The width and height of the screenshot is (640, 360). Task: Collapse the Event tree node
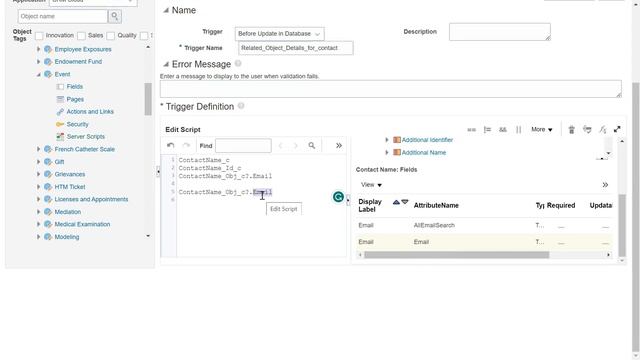(38, 74)
